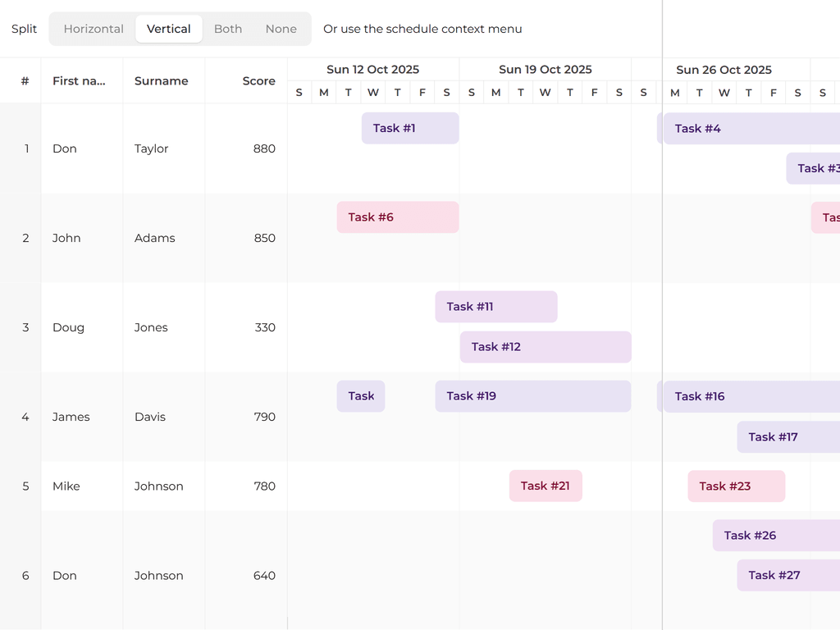Select Task #21 for Mike Johnson
The image size is (840, 630).
[x=545, y=486]
